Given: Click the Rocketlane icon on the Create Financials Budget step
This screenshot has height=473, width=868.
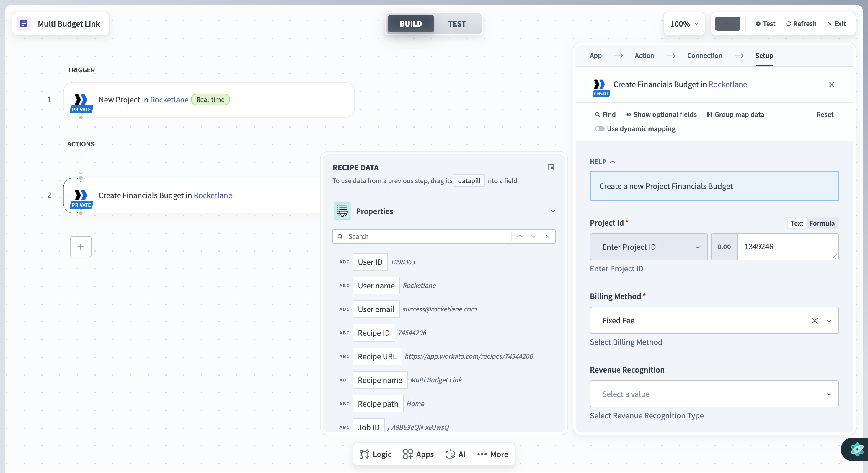Looking at the screenshot, I should 81,195.
